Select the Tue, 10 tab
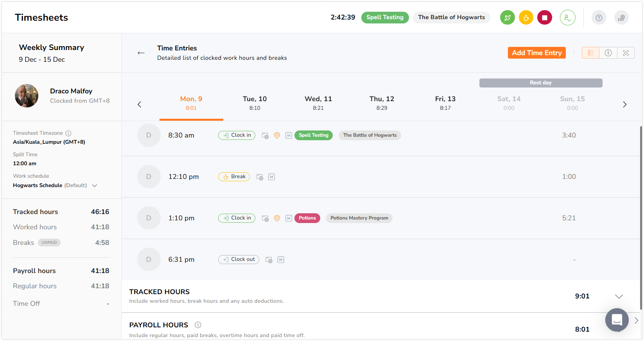This screenshot has height=341, width=644. [x=255, y=103]
